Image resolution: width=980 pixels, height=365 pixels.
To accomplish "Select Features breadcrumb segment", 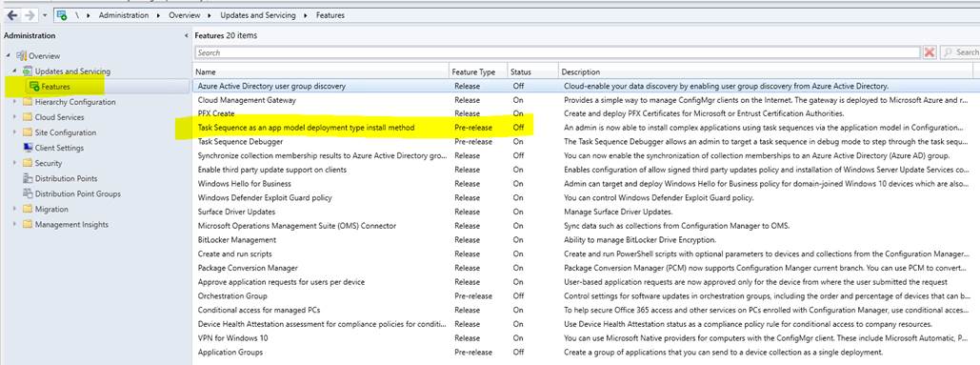I will [x=330, y=15].
